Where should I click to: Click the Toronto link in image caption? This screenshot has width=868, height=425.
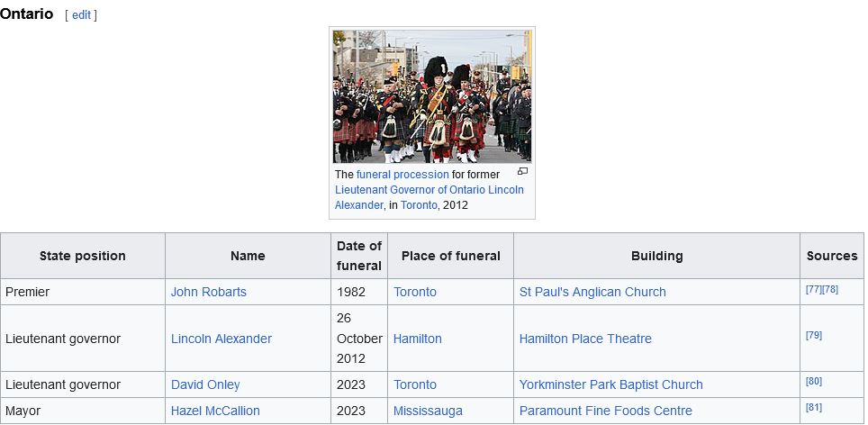419,205
